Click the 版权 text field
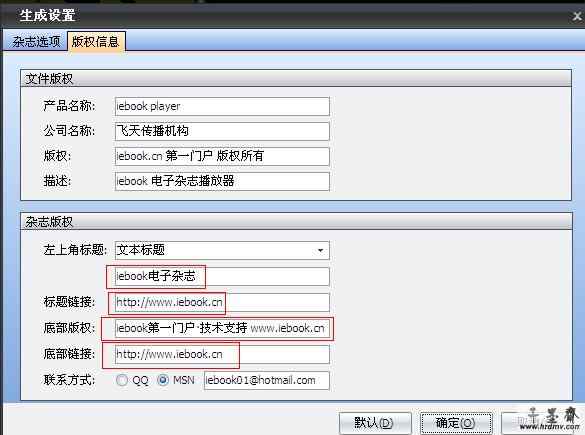The height and width of the screenshot is (435, 585). 222,156
